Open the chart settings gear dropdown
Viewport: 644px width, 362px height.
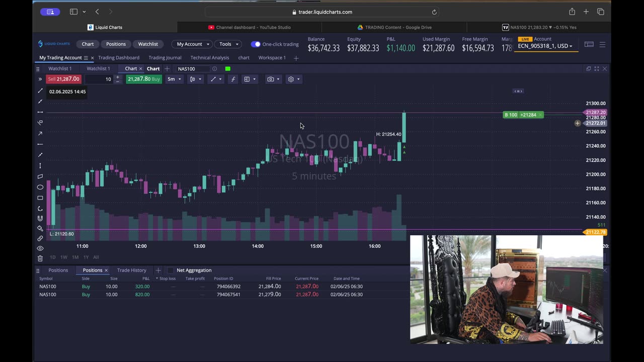click(294, 79)
